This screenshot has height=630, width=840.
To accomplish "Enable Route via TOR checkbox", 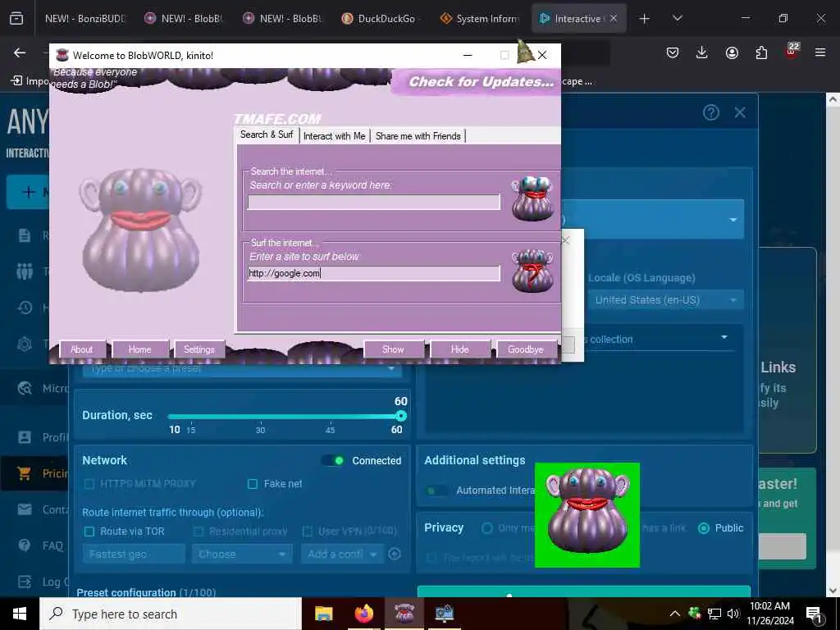I will (x=89, y=532).
